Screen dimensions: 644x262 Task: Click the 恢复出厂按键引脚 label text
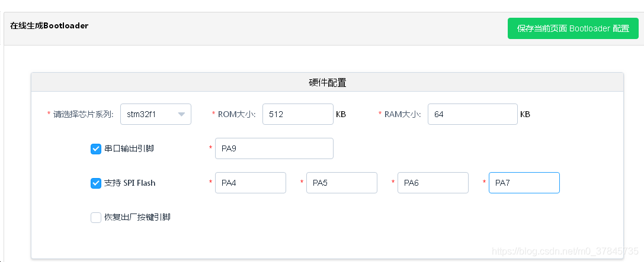point(137,218)
